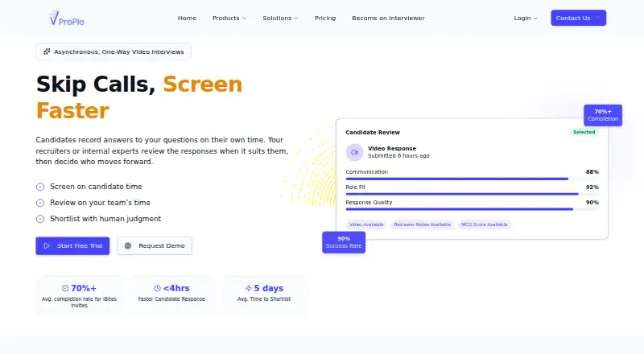Click the arrow icon in Contact Us button

coord(597,18)
